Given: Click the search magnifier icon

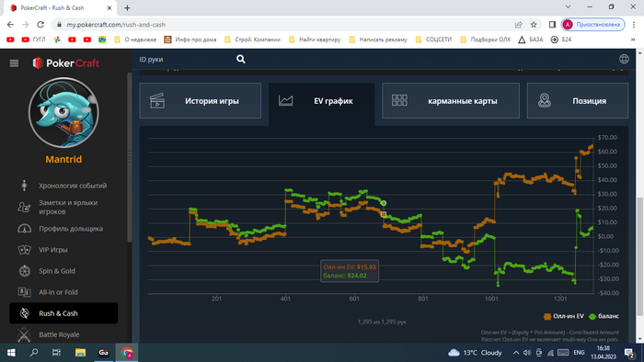Looking at the screenshot, I should [x=241, y=59].
